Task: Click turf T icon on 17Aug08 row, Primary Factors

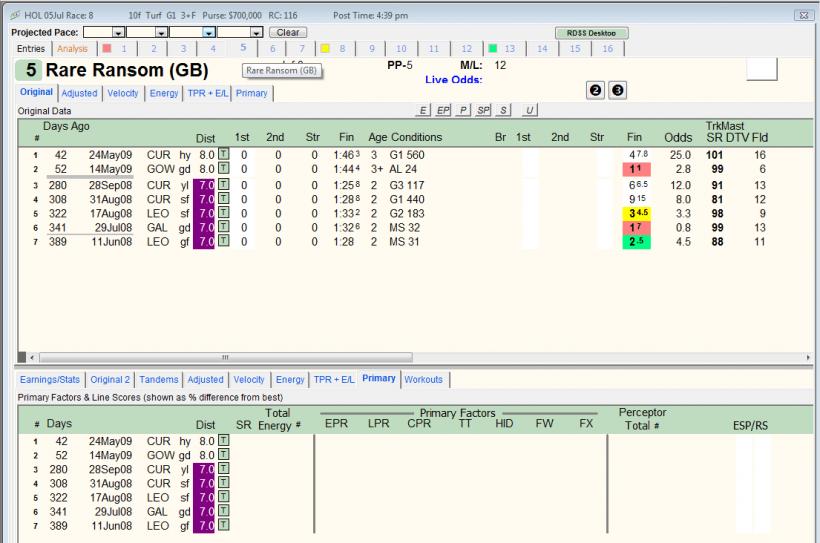Action: (223, 496)
